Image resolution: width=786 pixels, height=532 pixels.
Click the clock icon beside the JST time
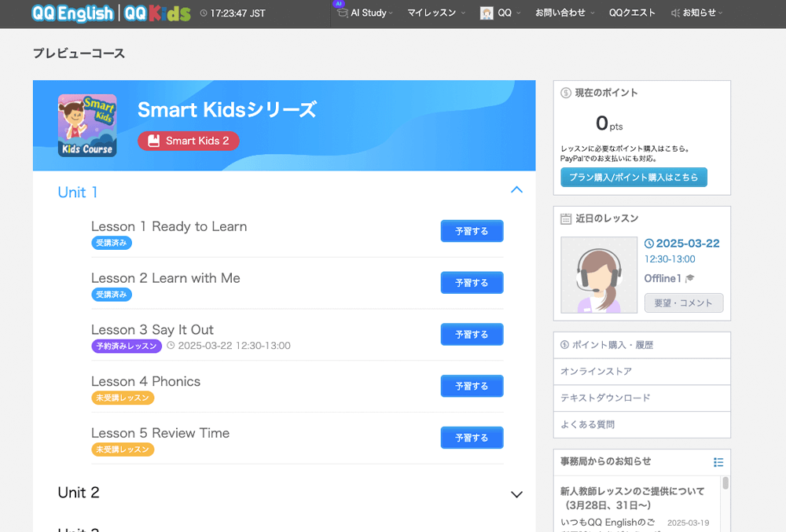point(204,13)
